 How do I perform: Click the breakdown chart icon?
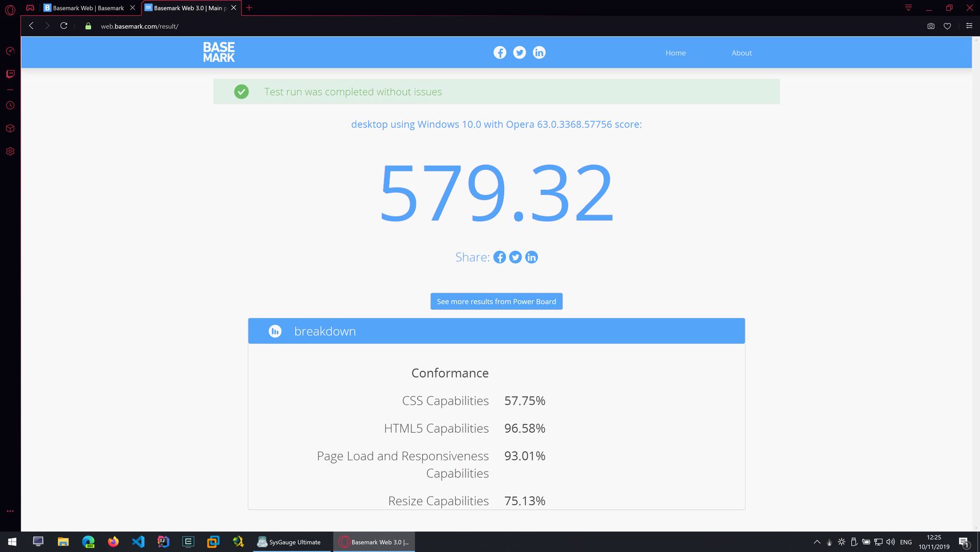coord(275,331)
